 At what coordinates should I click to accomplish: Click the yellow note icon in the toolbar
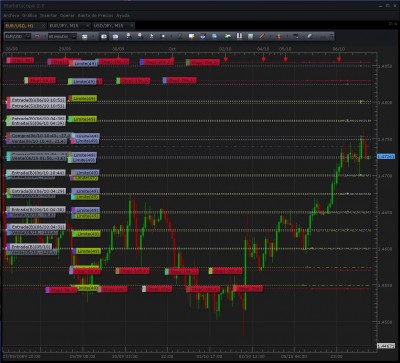click(192, 36)
